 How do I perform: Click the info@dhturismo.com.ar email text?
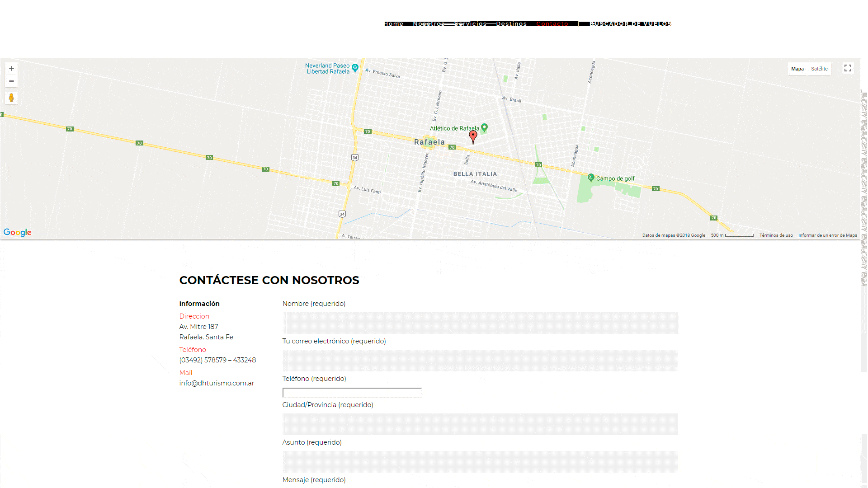click(x=217, y=383)
